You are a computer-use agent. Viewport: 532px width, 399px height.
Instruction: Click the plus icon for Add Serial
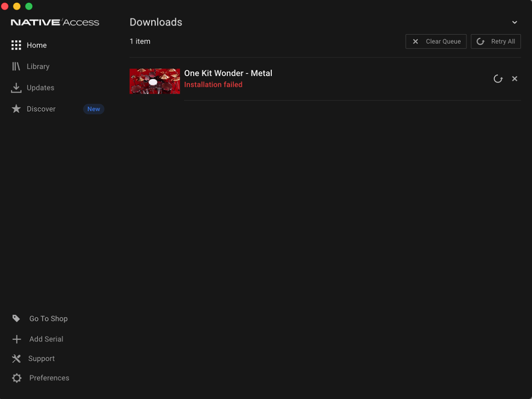[x=16, y=339]
